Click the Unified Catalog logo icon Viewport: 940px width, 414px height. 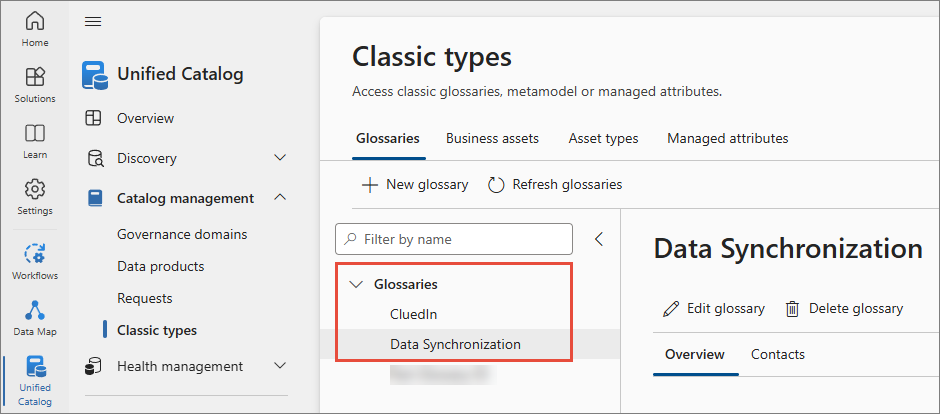pos(95,75)
